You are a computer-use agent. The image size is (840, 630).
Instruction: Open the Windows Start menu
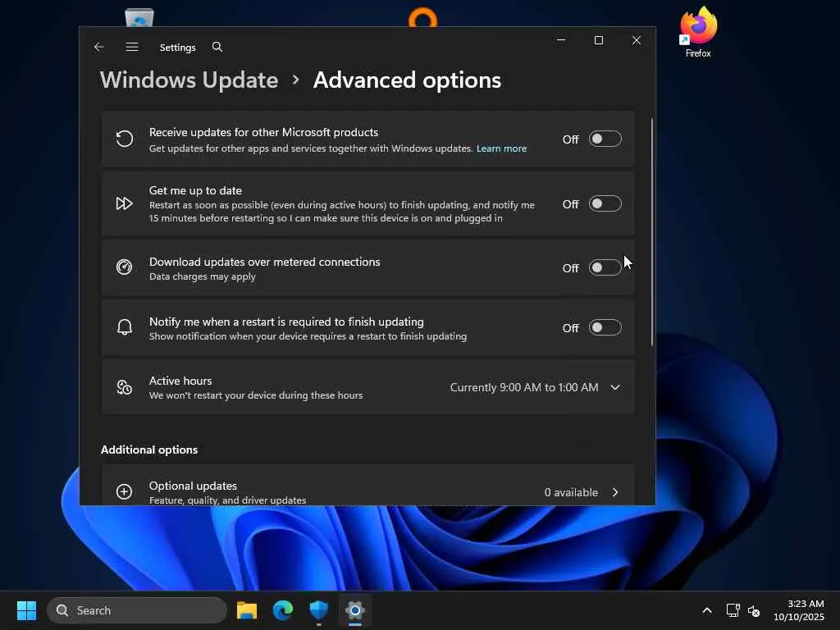pos(26,610)
